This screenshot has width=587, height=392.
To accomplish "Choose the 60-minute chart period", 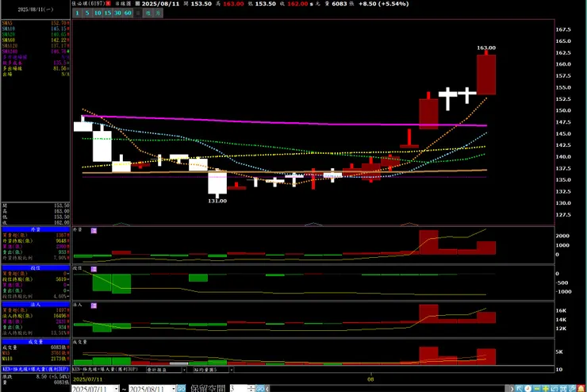I will pos(128,13).
